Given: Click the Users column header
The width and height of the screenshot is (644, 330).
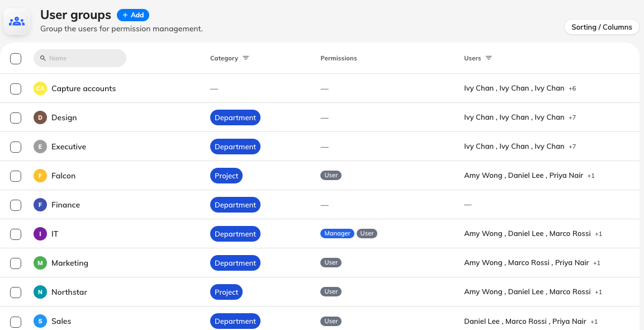Looking at the screenshot, I should [x=472, y=58].
